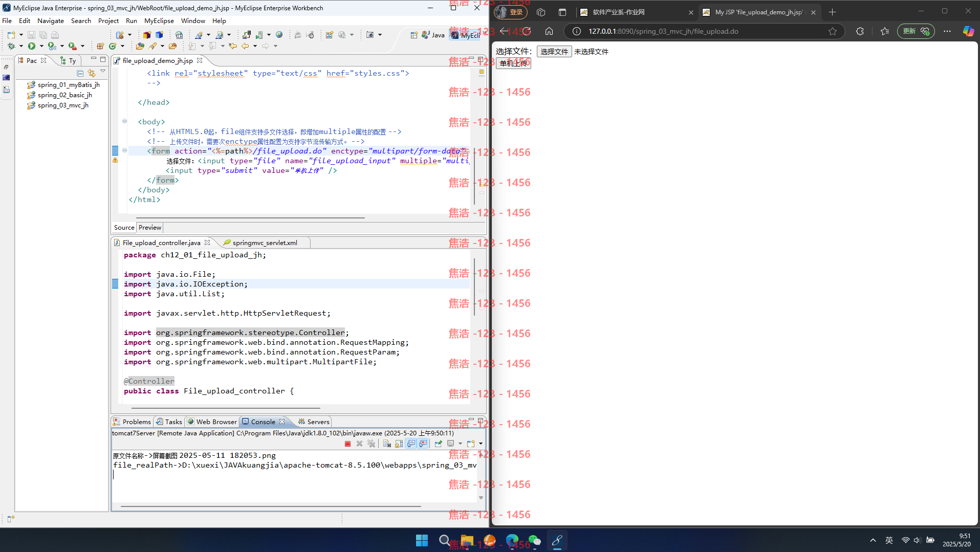Switch to the Servers tab
Image resolution: width=980 pixels, height=552 pixels.
click(313, 422)
